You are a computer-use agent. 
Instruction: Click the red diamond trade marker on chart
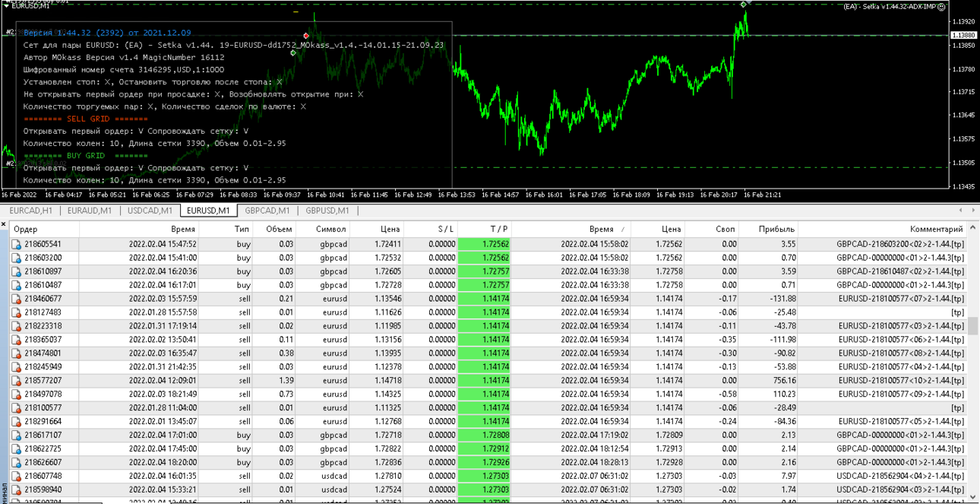(x=306, y=36)
